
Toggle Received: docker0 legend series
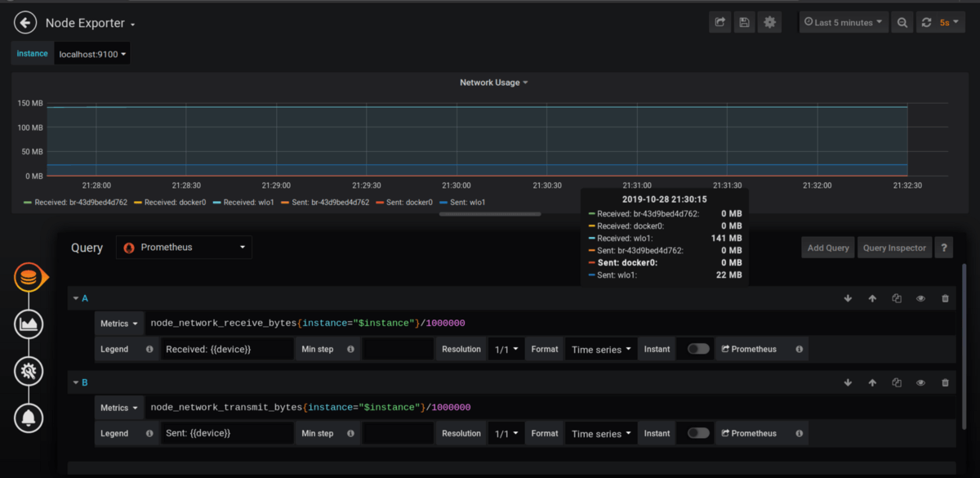click(x=176, y=202)
